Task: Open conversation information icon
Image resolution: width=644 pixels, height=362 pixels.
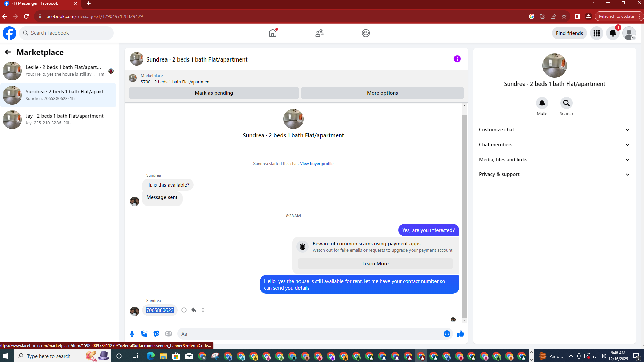Action: (x=457, y=59)
